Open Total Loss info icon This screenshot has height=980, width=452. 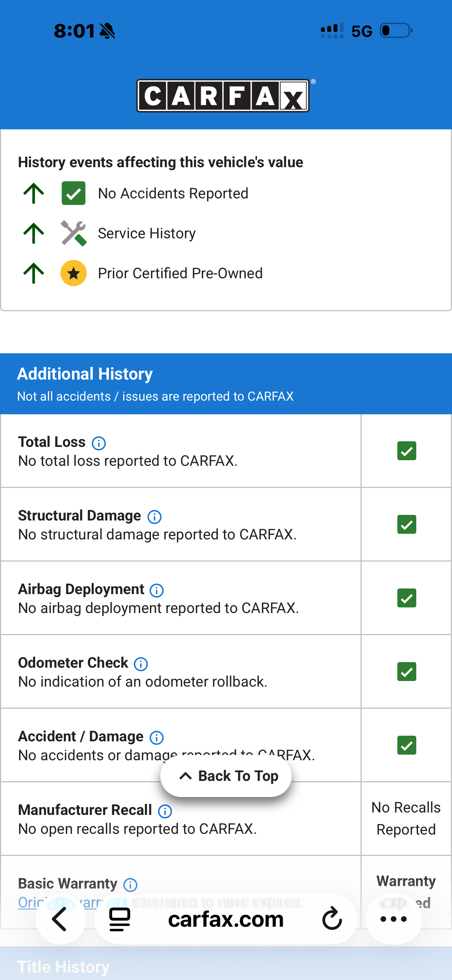coord(99,443)
